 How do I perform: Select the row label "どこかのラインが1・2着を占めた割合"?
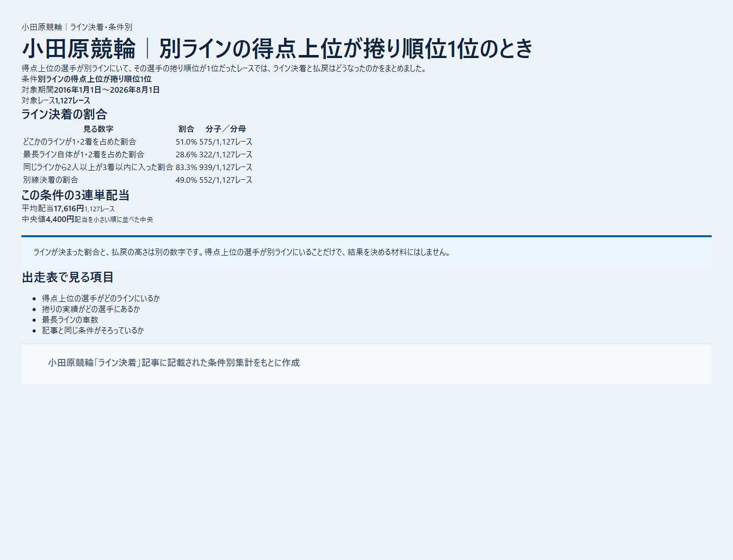coord(80,142)
